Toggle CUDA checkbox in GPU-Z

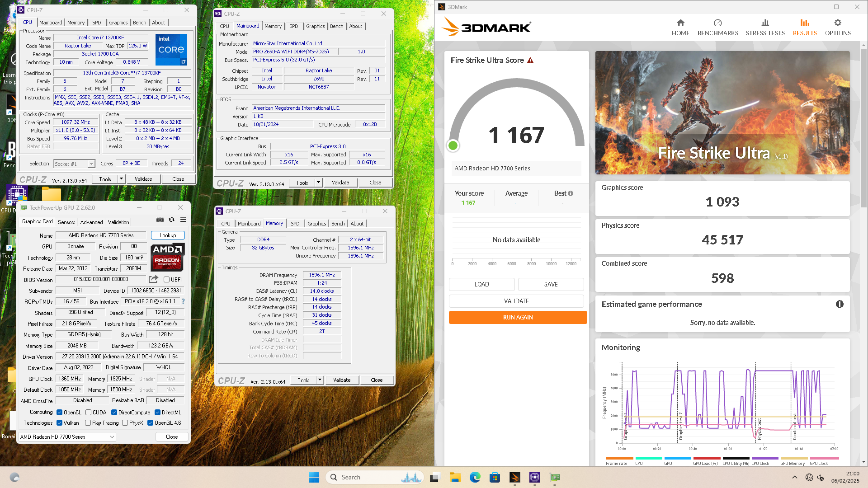(88, 413)
